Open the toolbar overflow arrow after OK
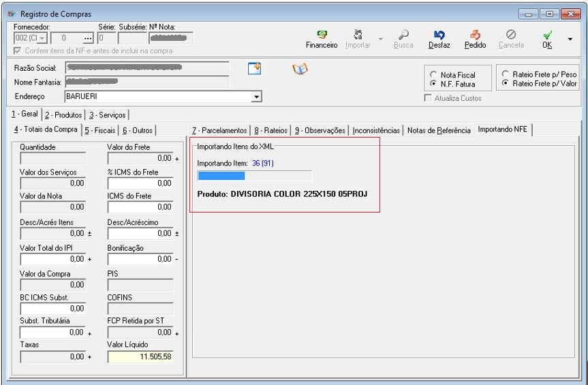588x385 pixels. (570, 39)
